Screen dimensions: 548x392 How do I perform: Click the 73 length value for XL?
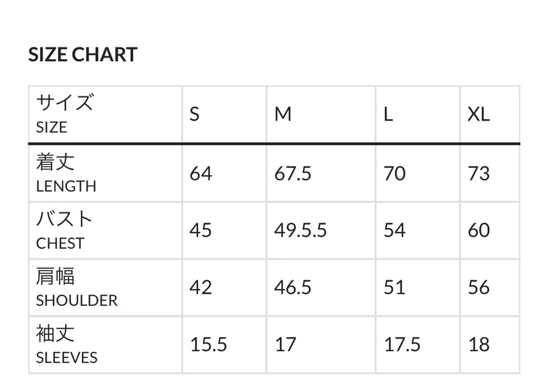[x=479, y=174]
